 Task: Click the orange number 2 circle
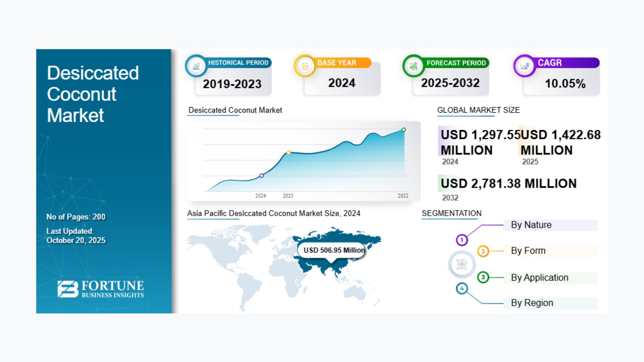click(483, 251)
